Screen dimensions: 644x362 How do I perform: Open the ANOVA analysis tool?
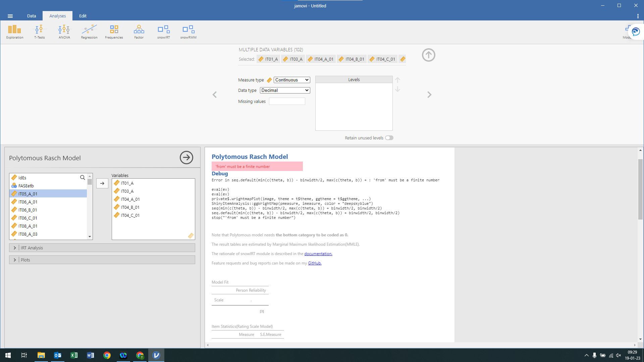point(64,32)
